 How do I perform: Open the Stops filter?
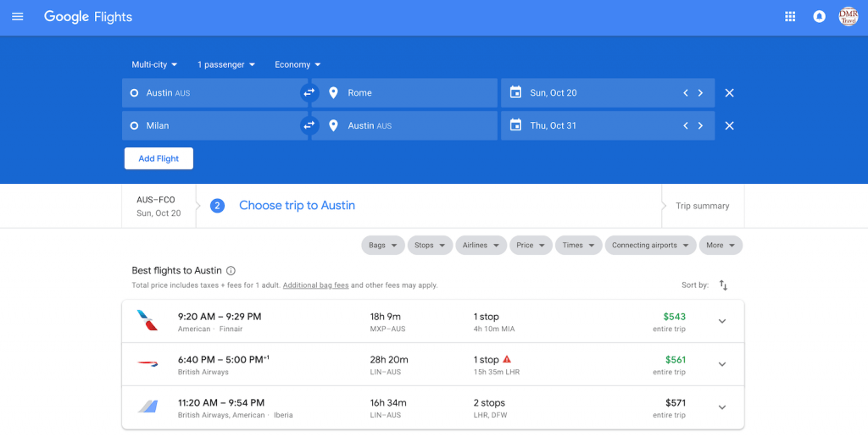pyautogui.click(x=430, y=245)
